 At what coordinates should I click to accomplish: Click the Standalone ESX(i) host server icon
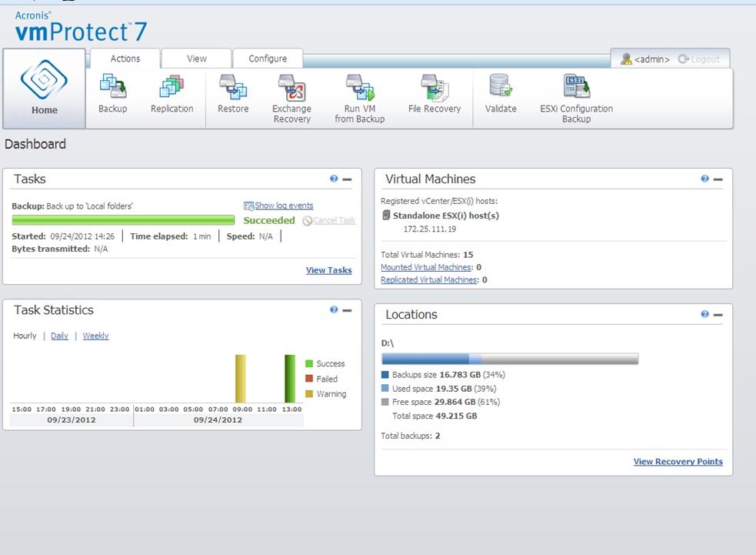tap(386, 216)
